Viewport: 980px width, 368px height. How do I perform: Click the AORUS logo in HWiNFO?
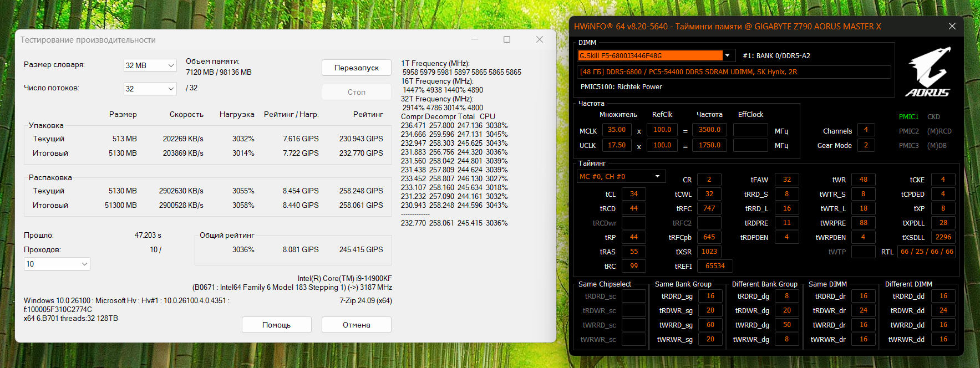[928, 72]
